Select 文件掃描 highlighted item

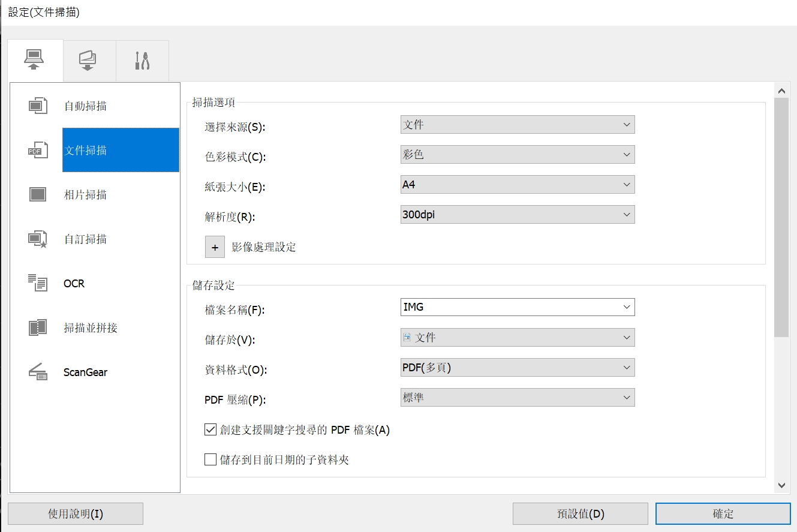click(121, 150)
